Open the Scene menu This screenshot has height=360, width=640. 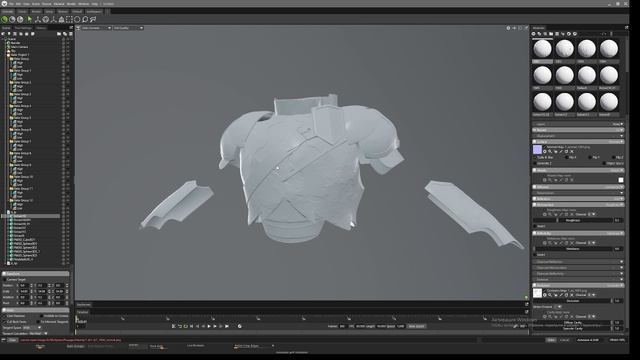point(36,4)
